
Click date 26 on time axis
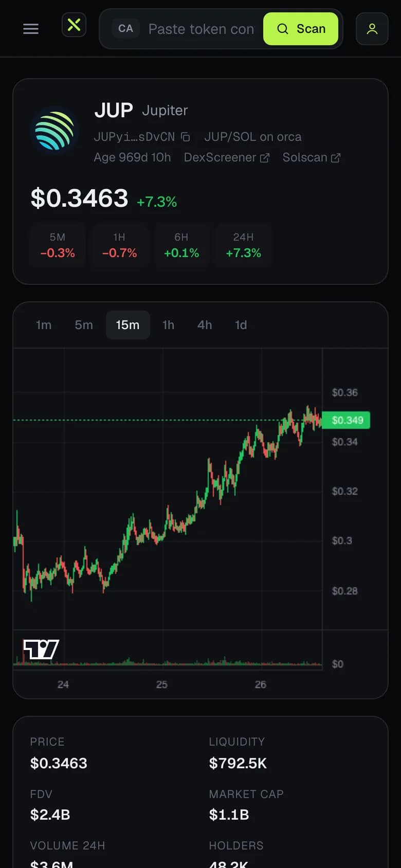[x=261, y=685]
